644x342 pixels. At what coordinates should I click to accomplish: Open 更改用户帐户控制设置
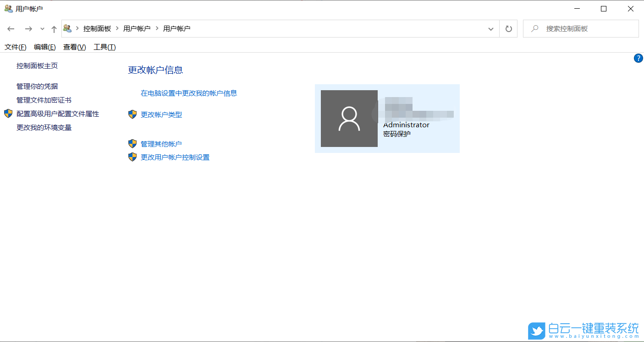point(176,157)
